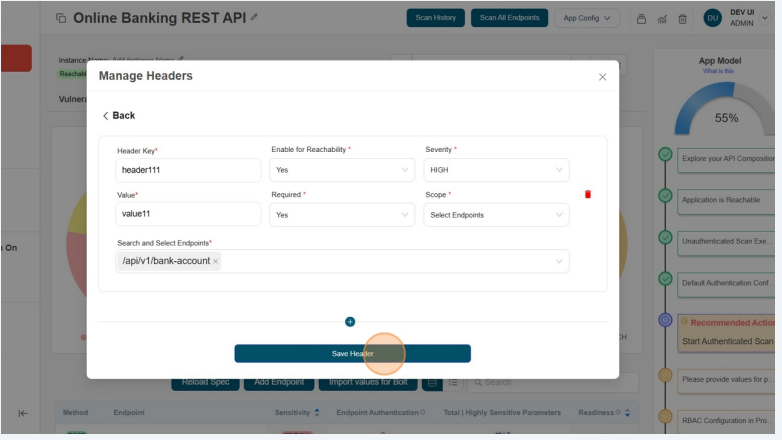The height and width of the screenshot is (440, 782).
Task: Close the Manage Headers dialog
Action: coord(602,77)
